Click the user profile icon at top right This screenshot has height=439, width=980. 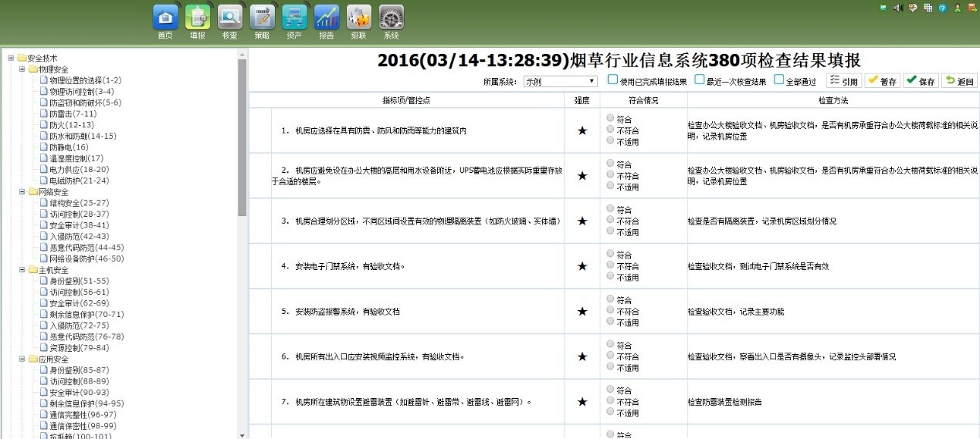pos(958,8)
